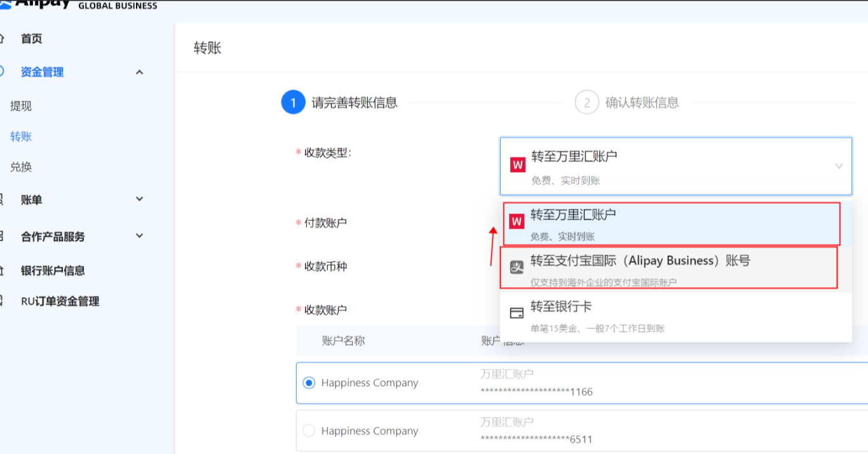Go to 首页 in the sidebar
The image size is (868, 454).
coord(31,39)
